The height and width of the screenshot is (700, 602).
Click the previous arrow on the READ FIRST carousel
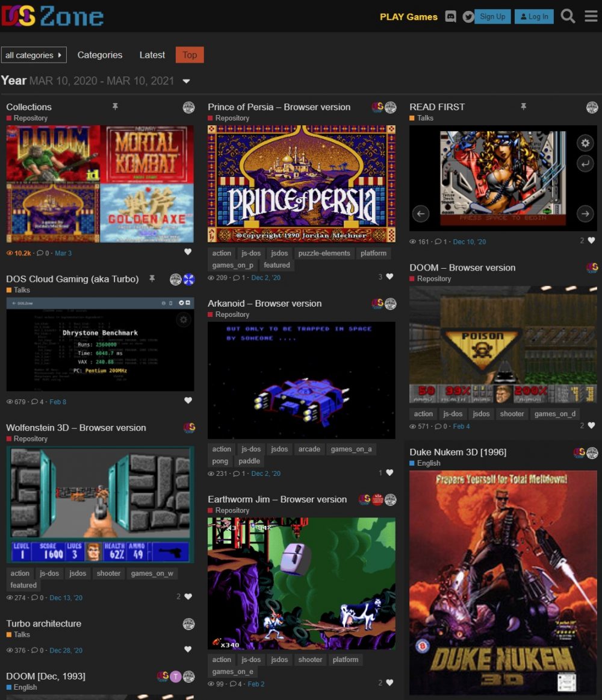pos(420,214)
